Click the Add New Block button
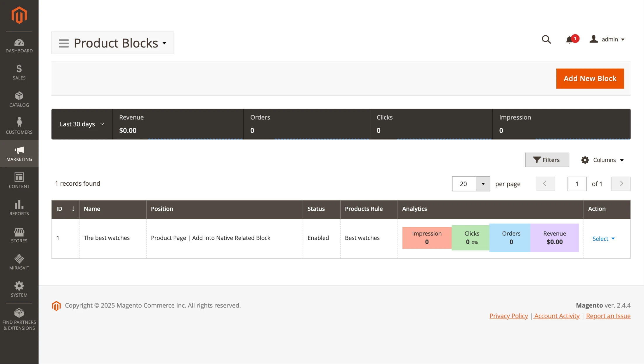Viewport: 644px width, 364px height. 590,79
